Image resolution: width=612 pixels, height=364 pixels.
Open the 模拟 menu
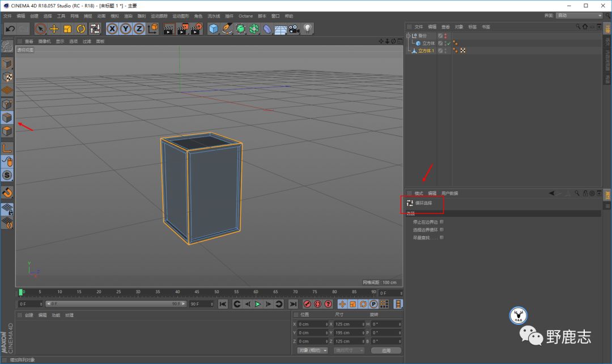[x=115, y=16]
